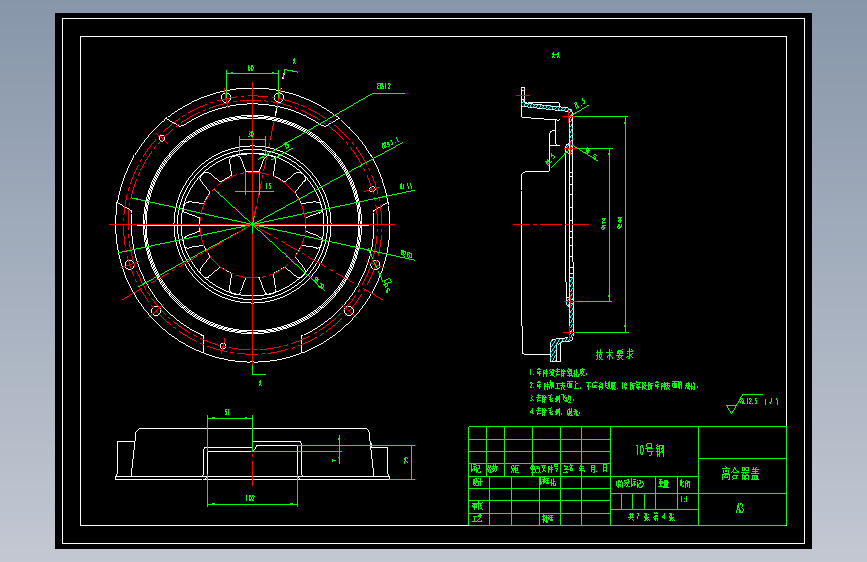Select the 阶段标记 header cell
Viewport: 867px width, 562px height.
pos(630,484)
